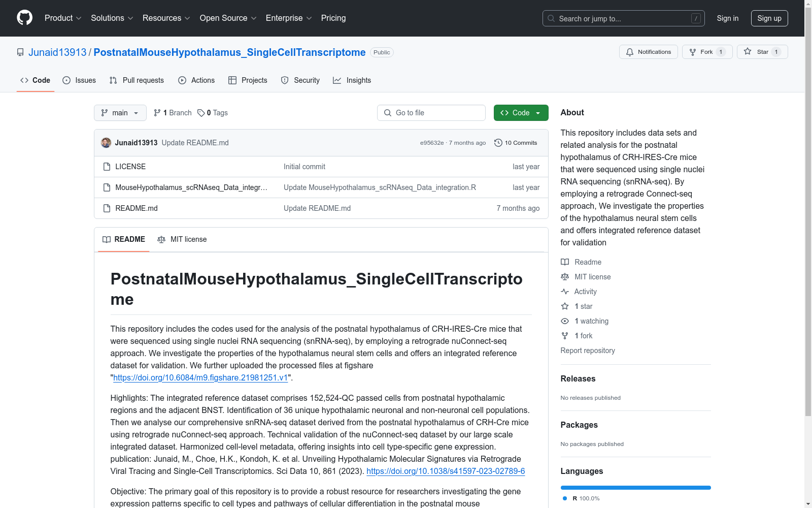The image size is (812, 508).
Task: Click the Go to file field
Action: (x=431, y=113)
